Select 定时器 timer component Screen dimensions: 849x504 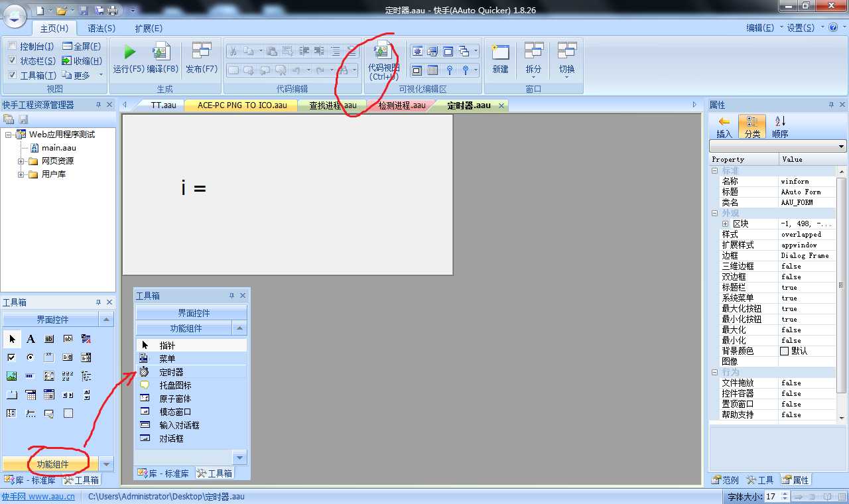pos(191,372)
